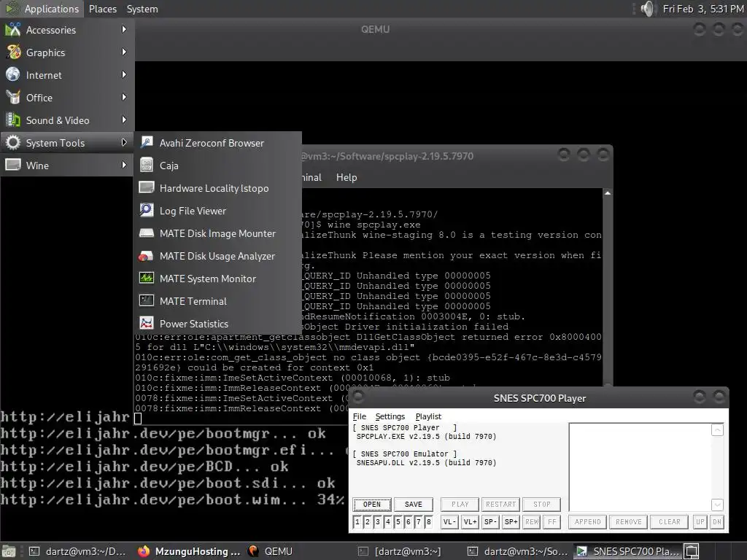Click the Applications menu logo icon
The image size is (747, 560).
click(x=12, y=9)
